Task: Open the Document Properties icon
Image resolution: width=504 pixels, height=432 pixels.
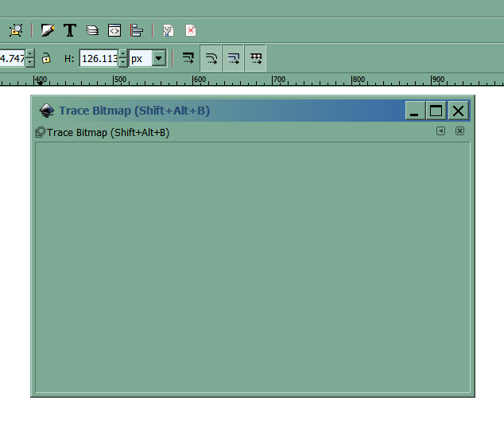Action: (x=191, y=30)
